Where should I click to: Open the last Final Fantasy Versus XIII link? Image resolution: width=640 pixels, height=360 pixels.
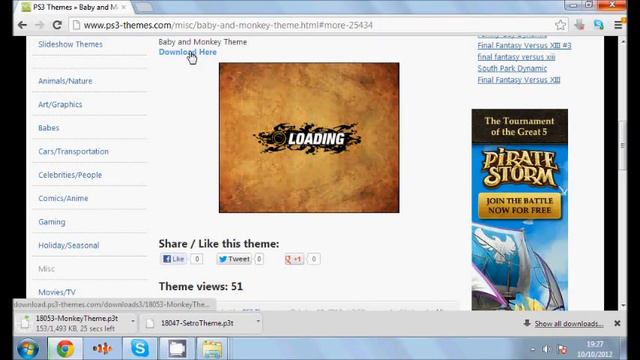[519, 80]
